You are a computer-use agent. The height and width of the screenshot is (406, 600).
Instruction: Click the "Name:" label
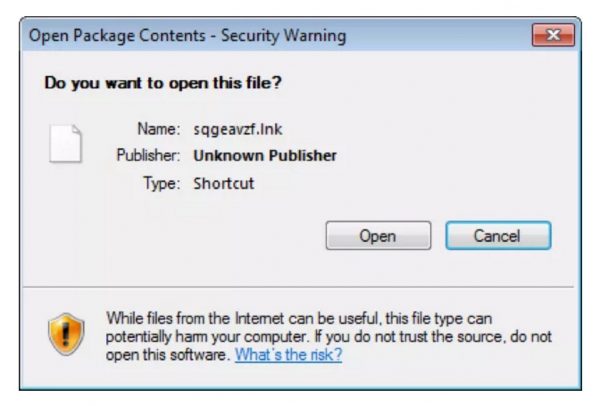click(159, 129)
